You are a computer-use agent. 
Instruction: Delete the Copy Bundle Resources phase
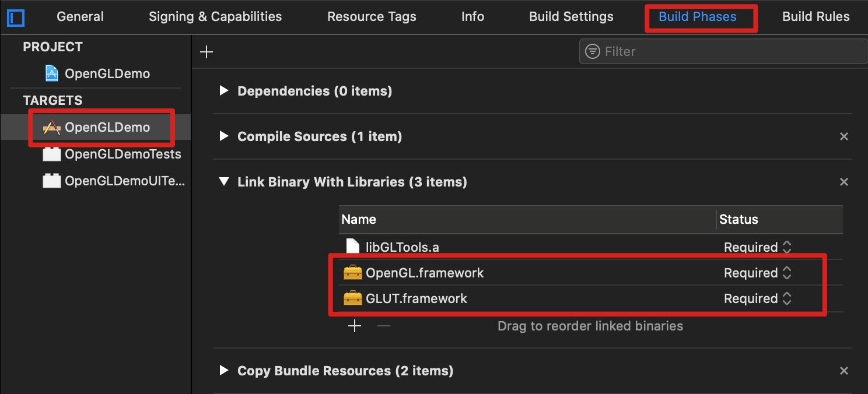click(x=843, y=371)
